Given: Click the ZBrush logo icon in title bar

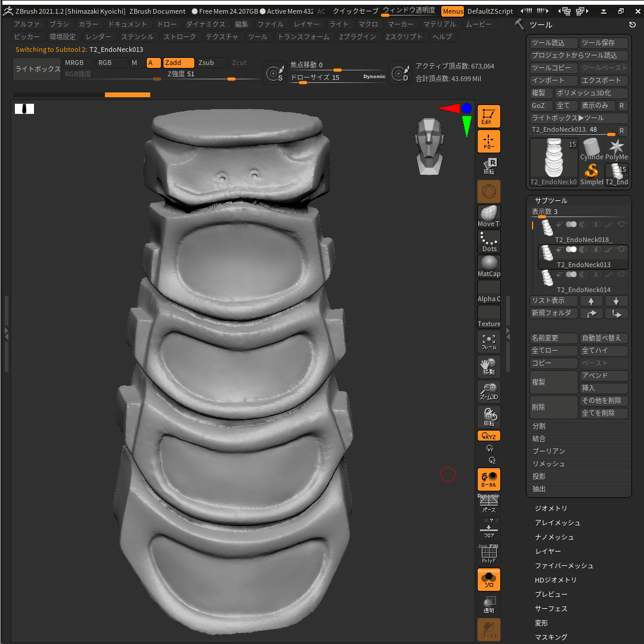Looking at the screenshot, I should pos(7,11).
